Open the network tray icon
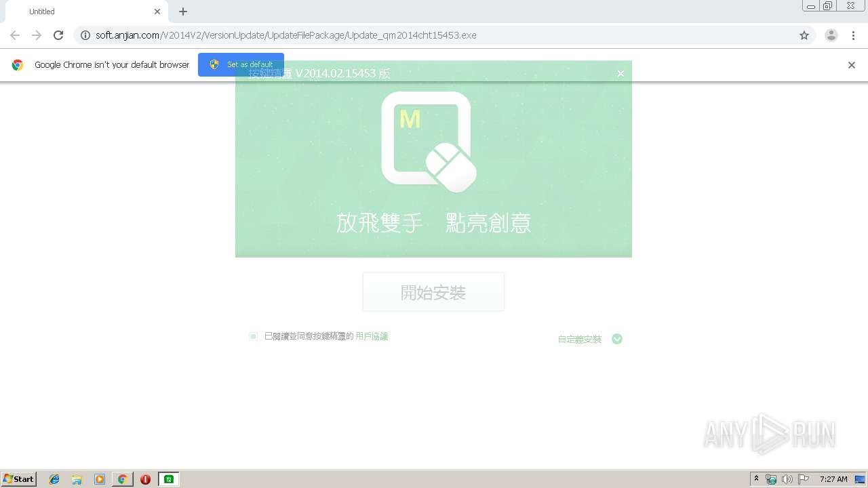 point(771,479)
